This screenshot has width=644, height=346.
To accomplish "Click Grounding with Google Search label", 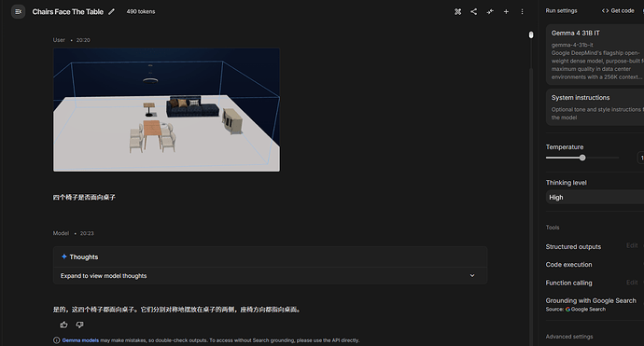I will (591, 300).
